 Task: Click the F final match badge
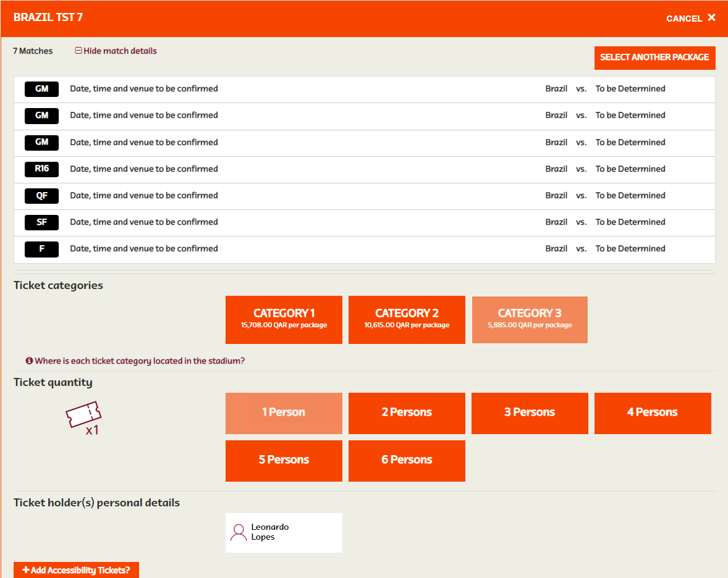tap(42, 249)
